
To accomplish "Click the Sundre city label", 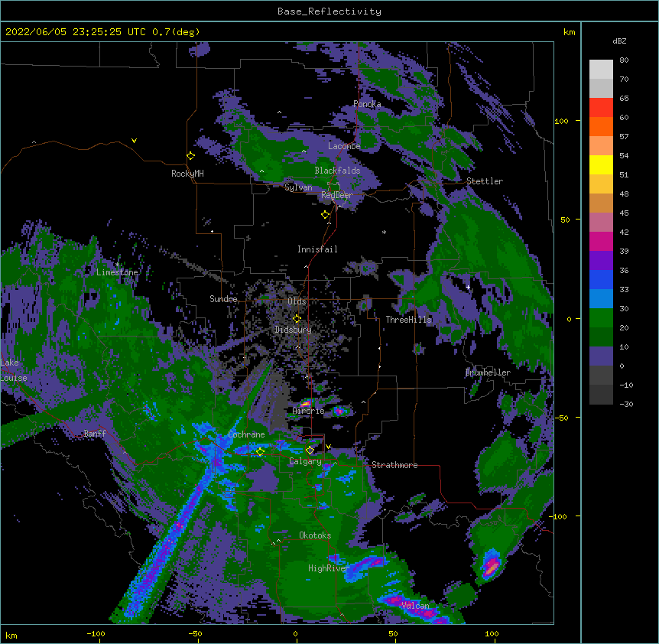I will coord(223,299).
